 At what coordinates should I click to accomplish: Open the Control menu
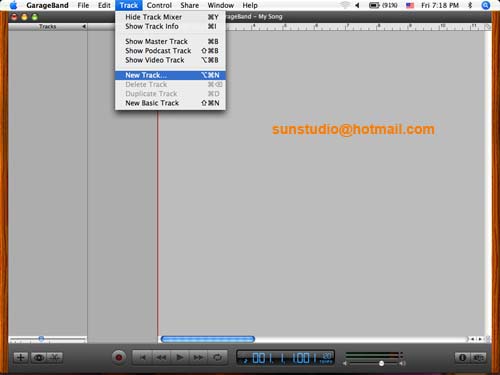pos(159,5)
